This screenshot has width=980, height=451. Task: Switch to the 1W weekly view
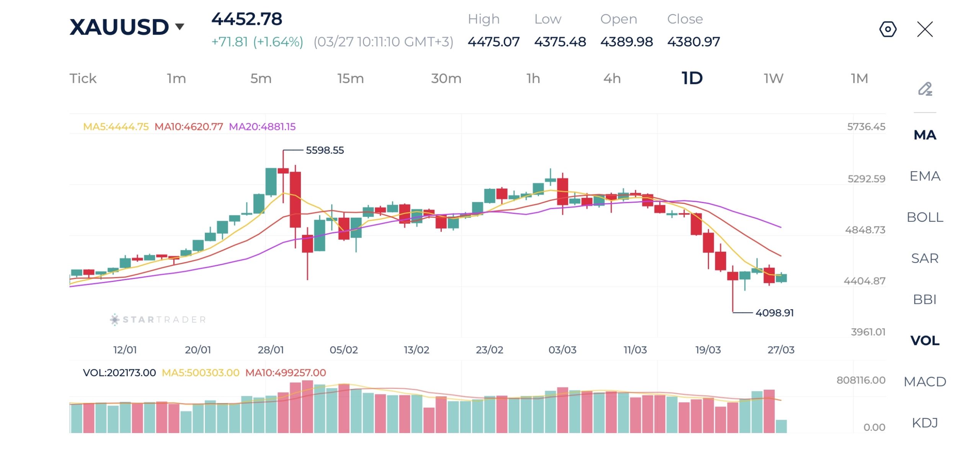(x=773, y=79)
